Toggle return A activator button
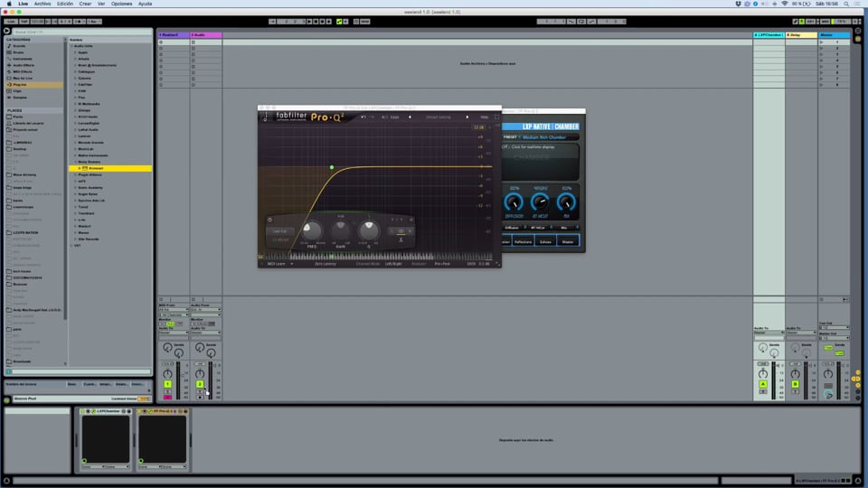The height and width of the screenshot is (488, 868). [763, 384]
